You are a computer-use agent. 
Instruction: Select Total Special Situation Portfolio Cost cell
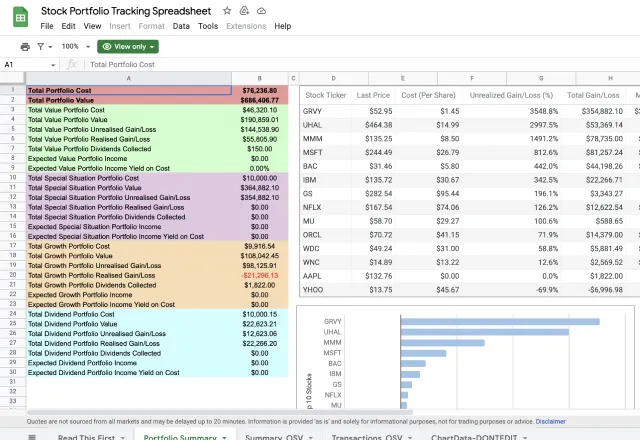coord(129,178)
